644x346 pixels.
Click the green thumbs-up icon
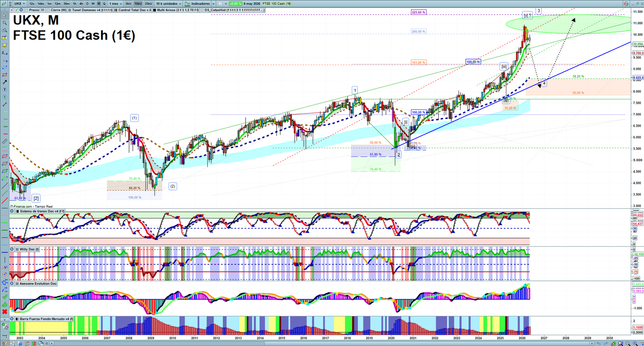click(x=4, y=305)
